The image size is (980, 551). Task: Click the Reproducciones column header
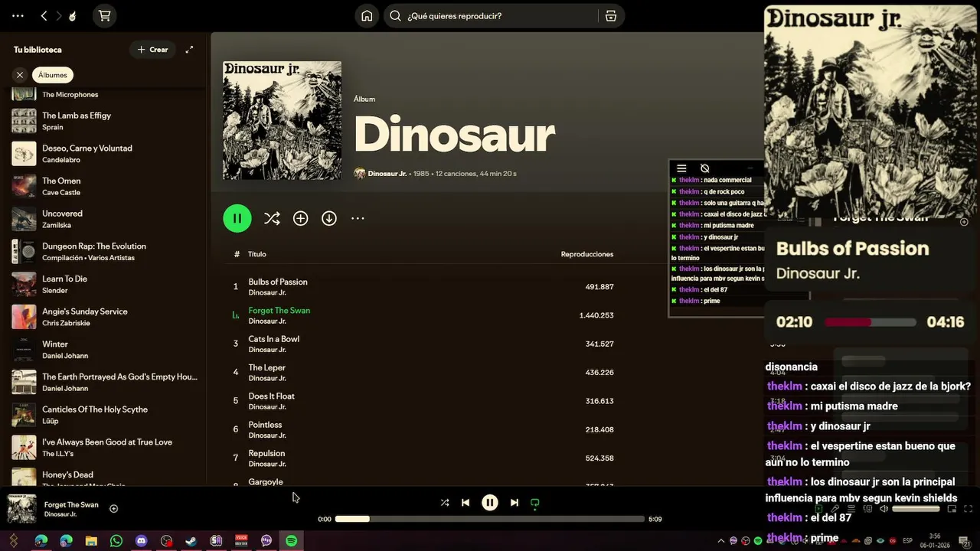pos(587,254)
